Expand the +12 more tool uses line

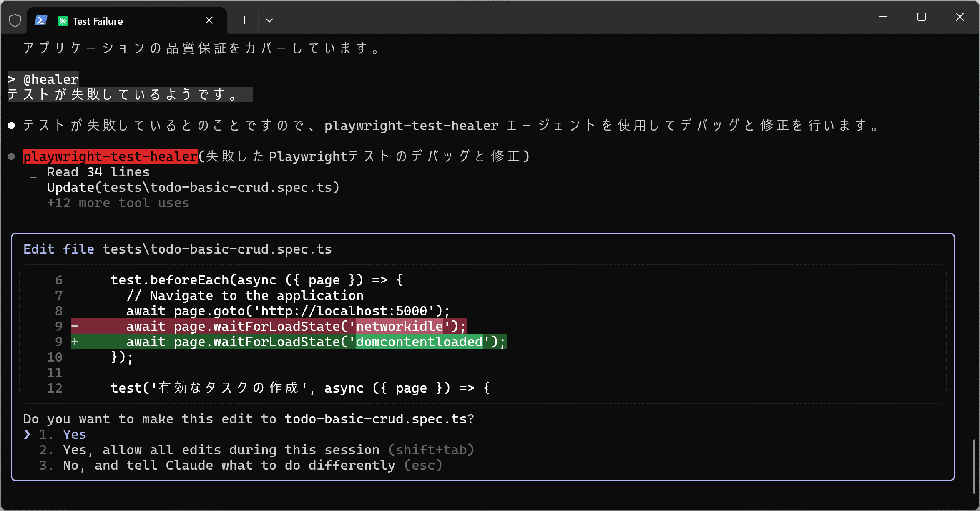[x=118, y=203]
